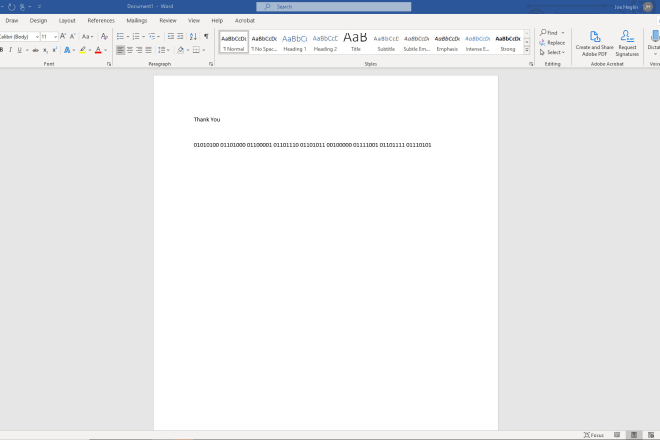Toggle Underline formatting
The width and height of the screenshot is (660, 440).
click(19, 50)
